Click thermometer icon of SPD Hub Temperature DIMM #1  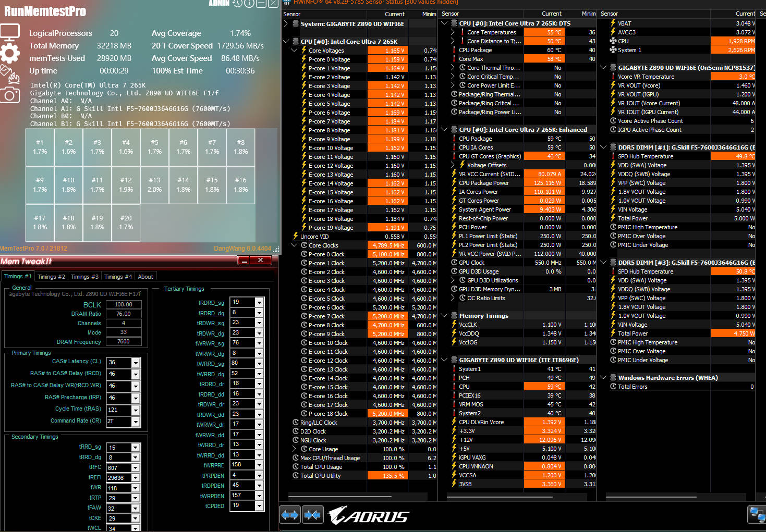(613, 156)
